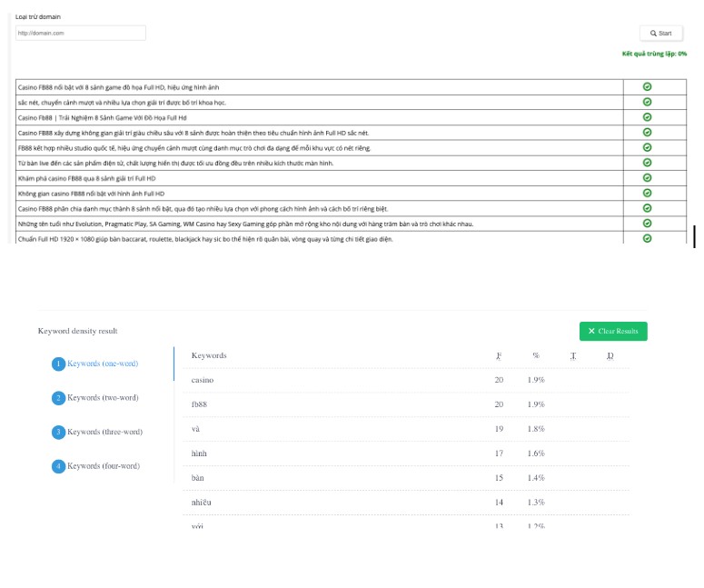Screen dimensions: 704x588
Task: Click the Clear Results button
Action: click(613, 331)
